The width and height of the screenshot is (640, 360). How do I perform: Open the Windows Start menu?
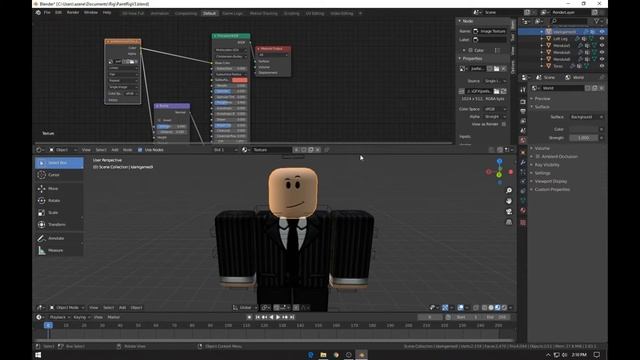tap(38, 355)
